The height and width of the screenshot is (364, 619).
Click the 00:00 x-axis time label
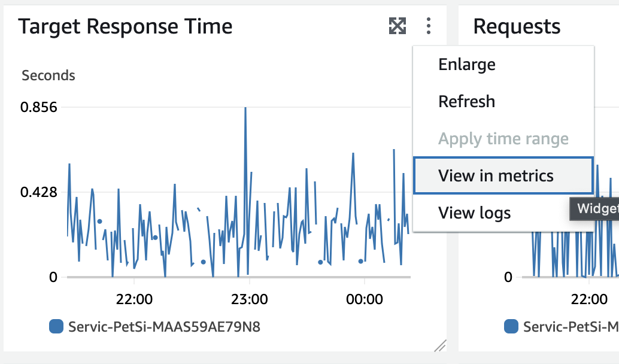pos(364,298)
